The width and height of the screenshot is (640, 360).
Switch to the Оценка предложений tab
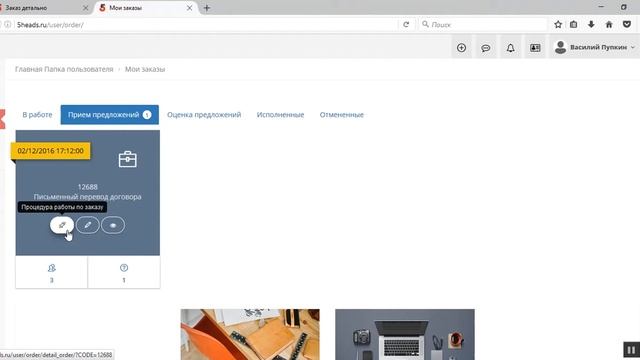click(204, 115)
